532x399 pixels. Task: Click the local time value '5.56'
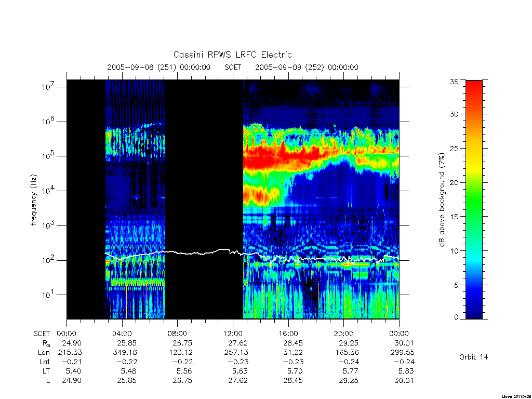tap(184, 371)
